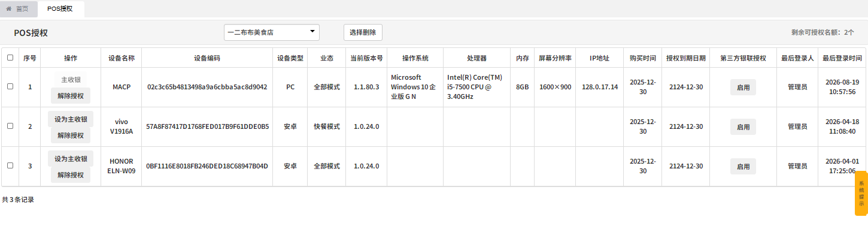
Task: Click the 处理器 column header
Action: coord(477,58)
